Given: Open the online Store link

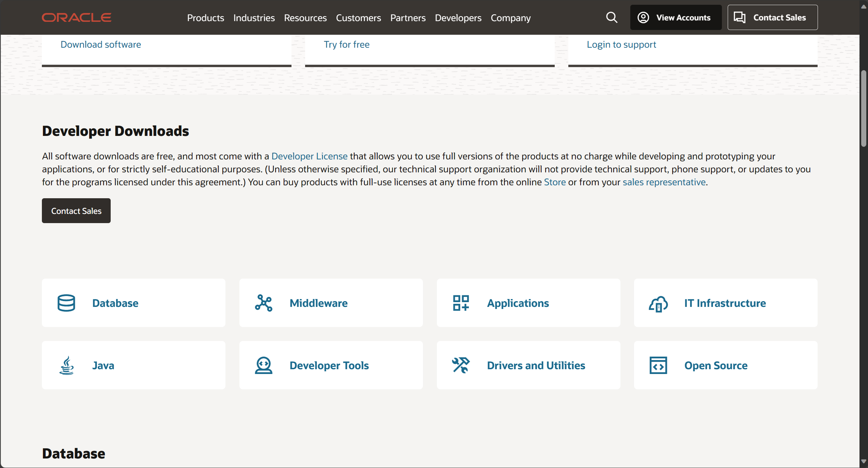Looking at the screenshot, I should coord(555,182).
